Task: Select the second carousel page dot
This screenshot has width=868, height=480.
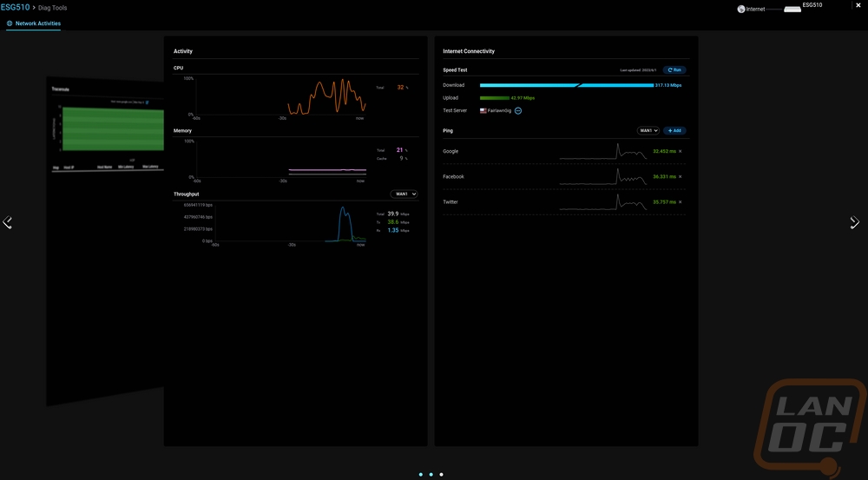Action: (431, 475)
